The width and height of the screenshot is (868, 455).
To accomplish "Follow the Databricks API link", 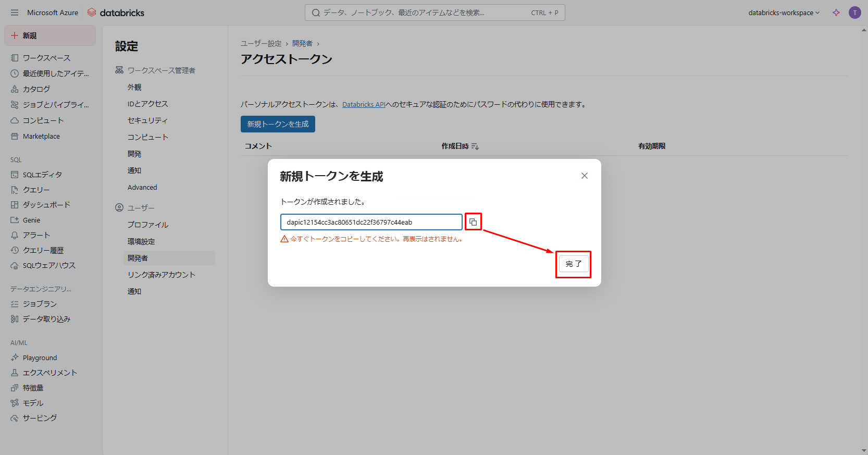I will click(x=363, y=104).
